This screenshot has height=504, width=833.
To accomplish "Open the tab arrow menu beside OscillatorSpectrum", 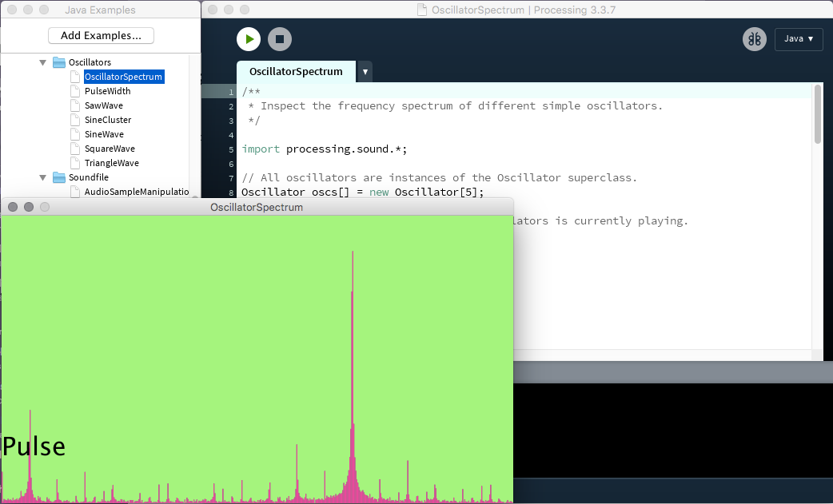I will pos(365,72).
